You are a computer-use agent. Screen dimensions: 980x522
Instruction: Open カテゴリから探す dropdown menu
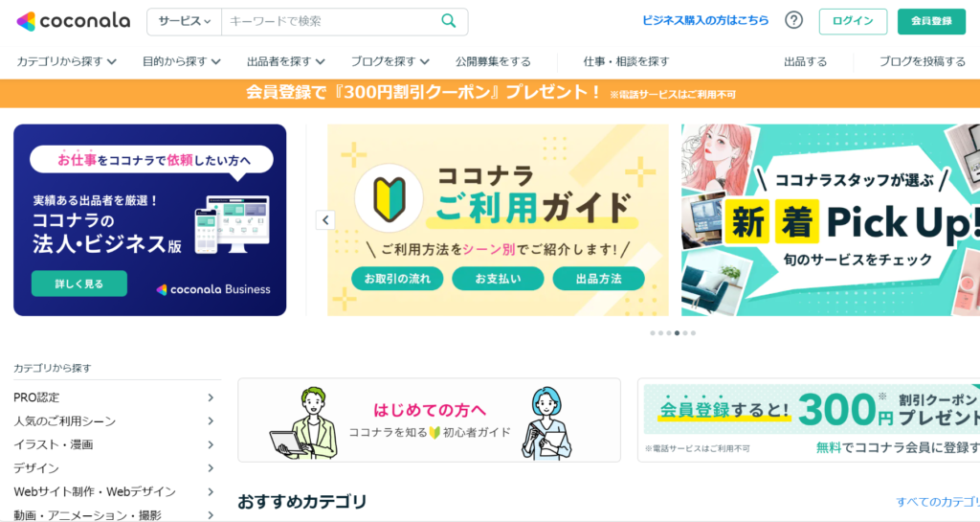[x=66, y=61]
